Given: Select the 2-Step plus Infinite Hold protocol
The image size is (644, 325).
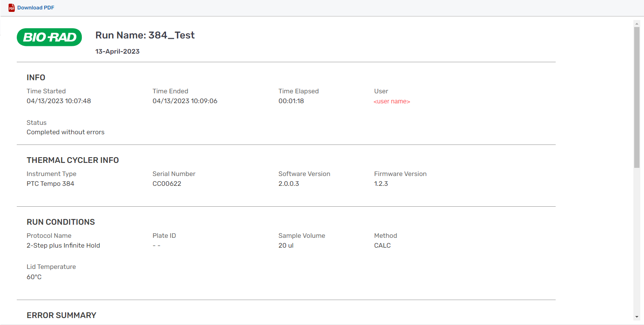Looking at the screenshot, I should (63, 246).
